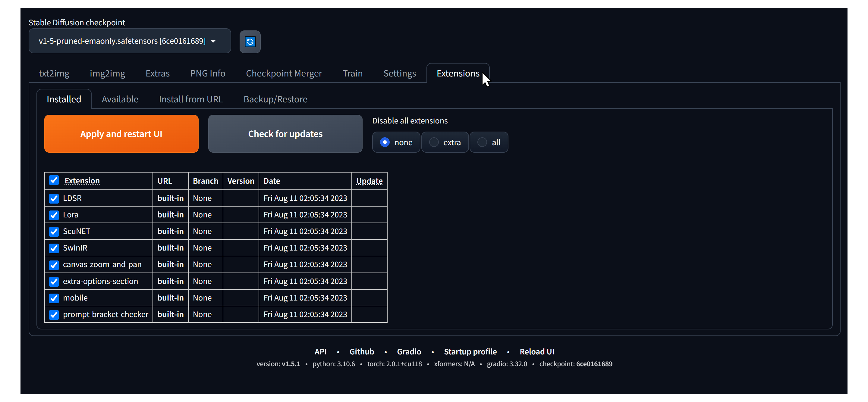868x402 pixels.
Task: Open the API footer link
Action: (x=320, y=351)
